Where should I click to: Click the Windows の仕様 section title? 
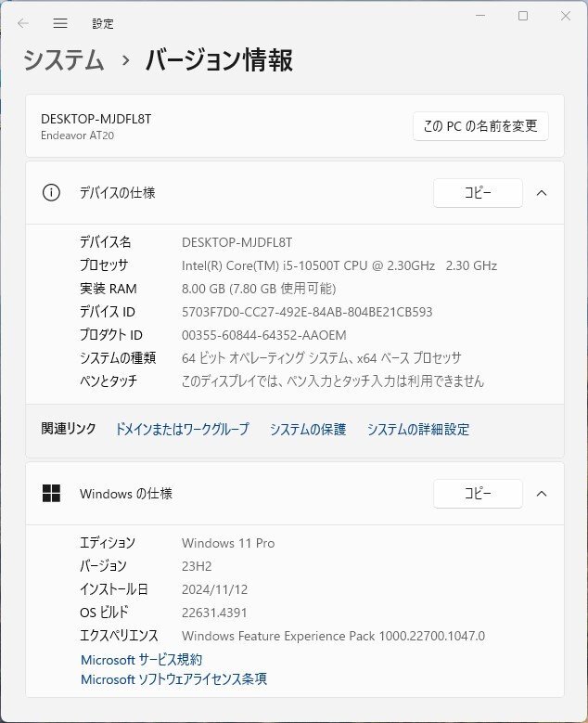(126, 494)
